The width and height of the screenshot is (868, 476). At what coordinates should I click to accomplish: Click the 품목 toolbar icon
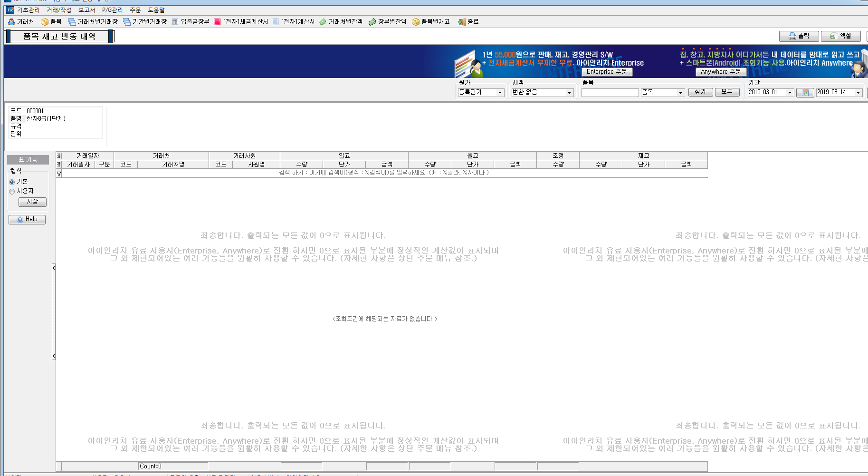coord(51,22)
